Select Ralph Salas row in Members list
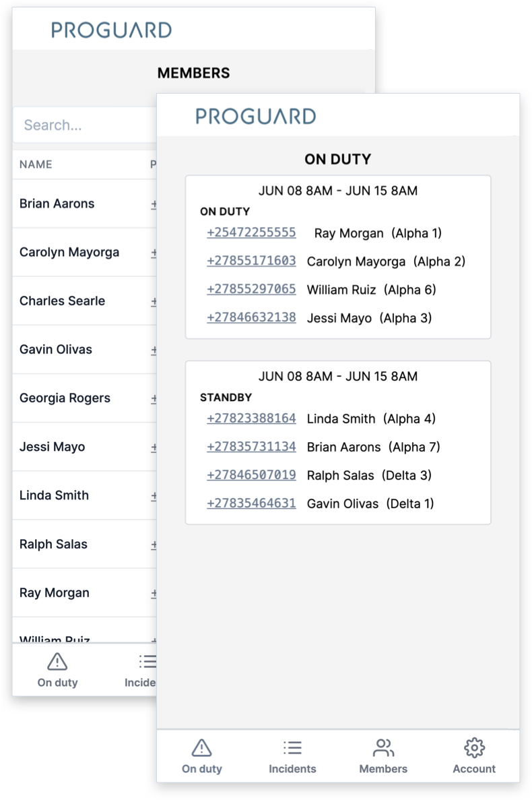The height and width of the screenshot is (800, 532). [85, 545]
